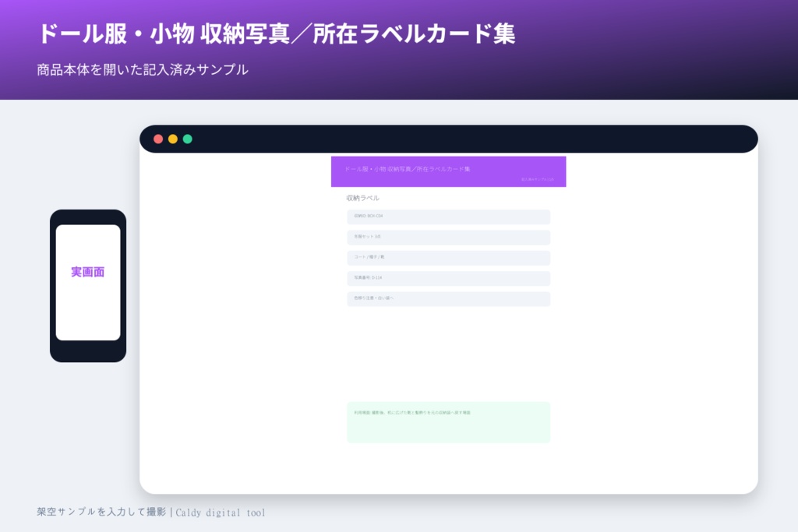Screen dimensions: 798x532
Task: Click the footer text Caldy digital tool
Action: 221,513
